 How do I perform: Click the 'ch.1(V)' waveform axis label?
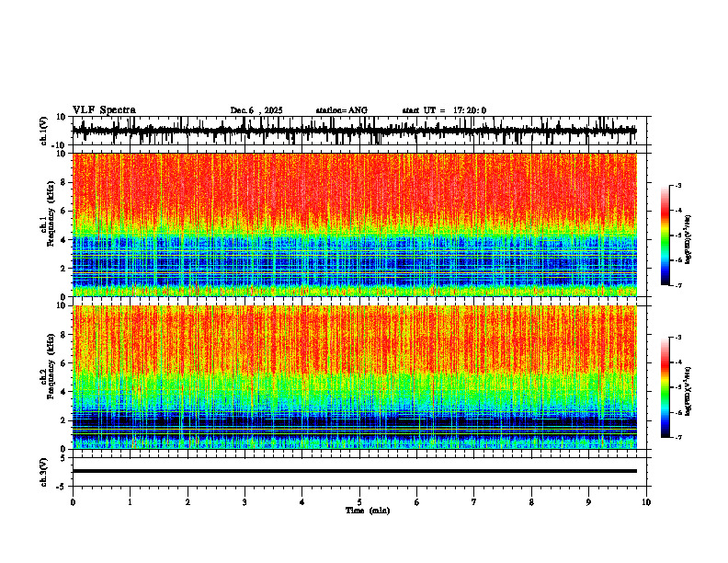[x=44, y=131]
